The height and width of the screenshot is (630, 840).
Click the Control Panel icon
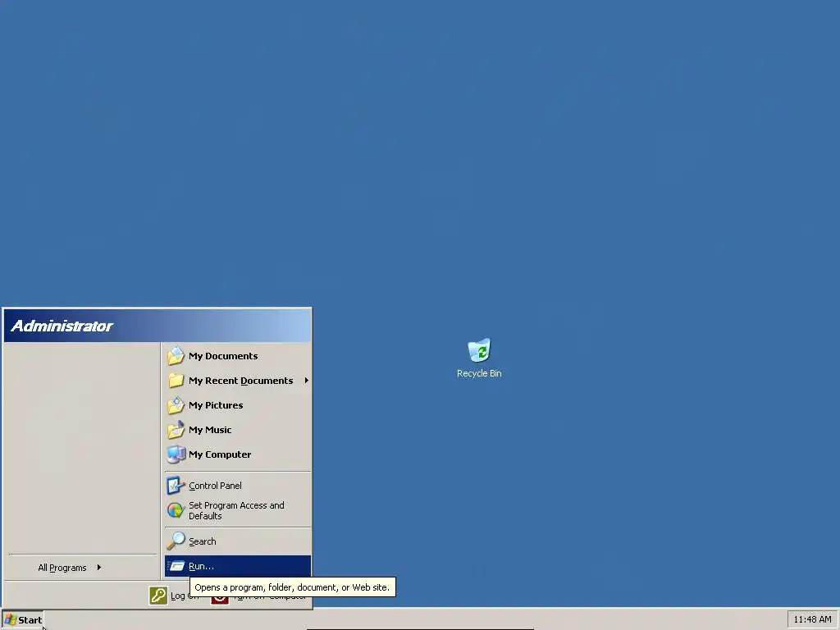point(176,486)
